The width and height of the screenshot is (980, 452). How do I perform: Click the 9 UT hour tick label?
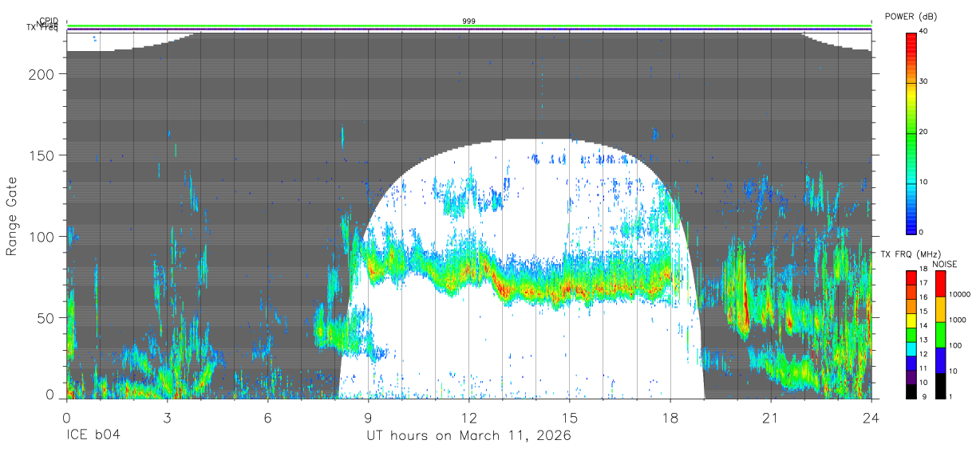[x=368, y=418]
